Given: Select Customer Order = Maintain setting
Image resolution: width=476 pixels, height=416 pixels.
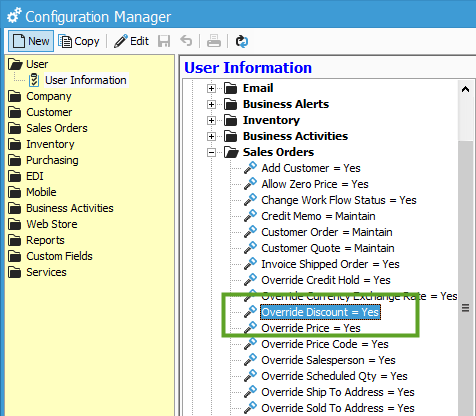Looking at the screenshot, I should coord(327,232).
